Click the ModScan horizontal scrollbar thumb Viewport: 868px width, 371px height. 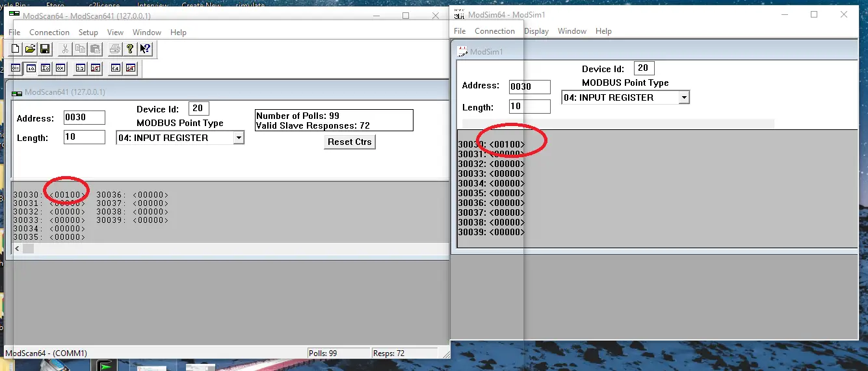tap(29, 249)
